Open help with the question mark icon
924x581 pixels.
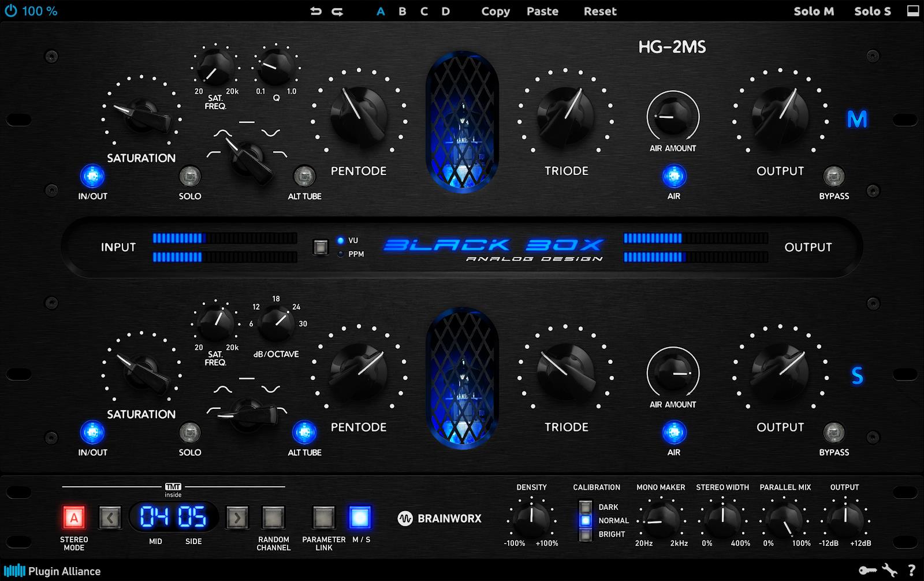(x=911, y=572)
